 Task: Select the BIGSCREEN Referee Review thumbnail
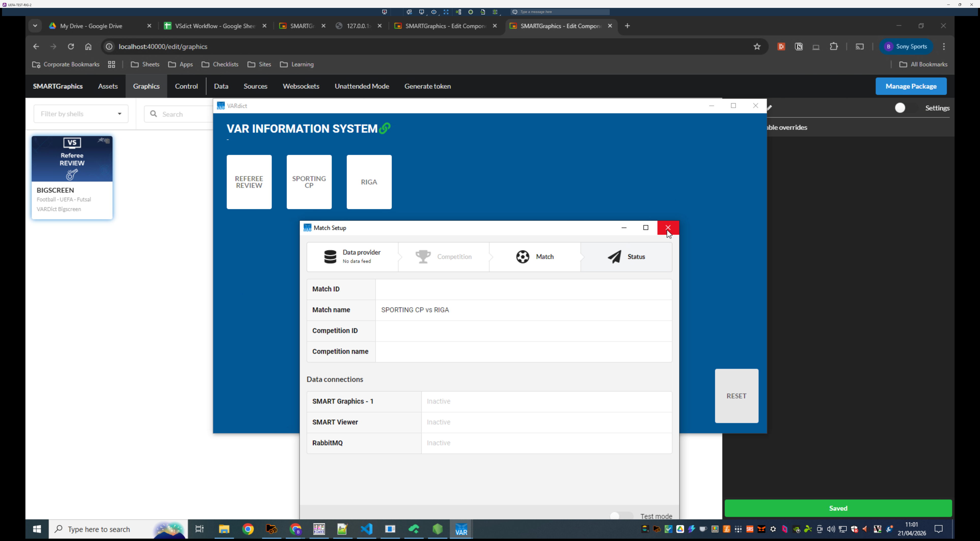(72, 159)
